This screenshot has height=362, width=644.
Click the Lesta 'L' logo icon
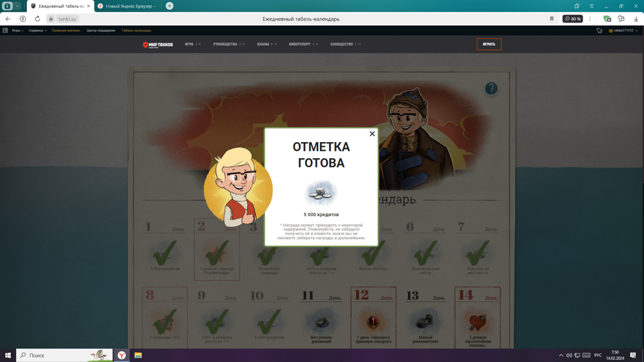tap(5, 31)
